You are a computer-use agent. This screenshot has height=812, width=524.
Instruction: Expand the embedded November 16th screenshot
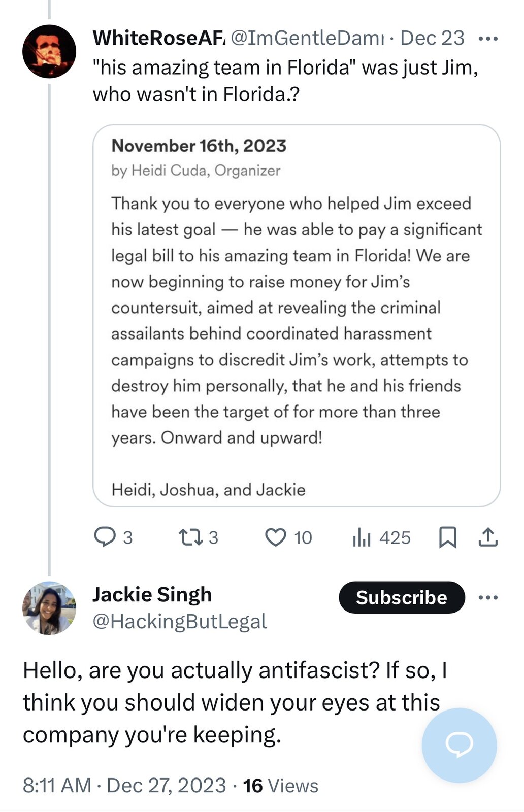point(297,316)
